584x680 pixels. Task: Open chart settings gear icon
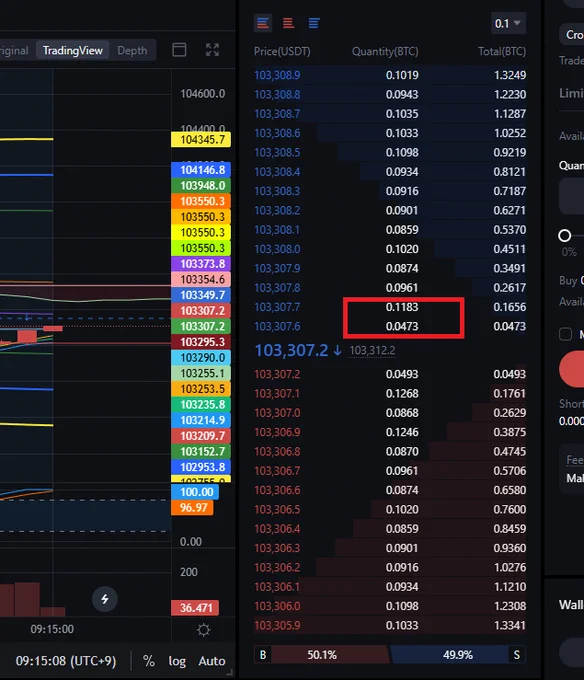pyautogui.click(x=203, y=630)
